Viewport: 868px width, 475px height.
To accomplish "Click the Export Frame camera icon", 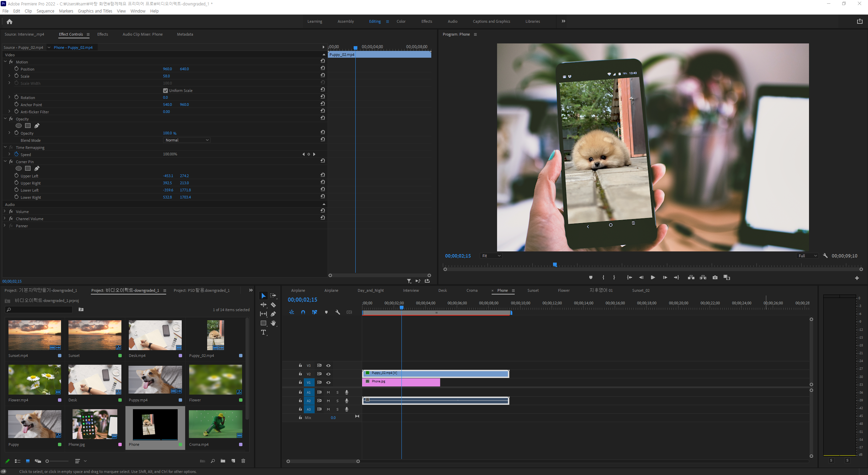I will (x=715, y=278).
